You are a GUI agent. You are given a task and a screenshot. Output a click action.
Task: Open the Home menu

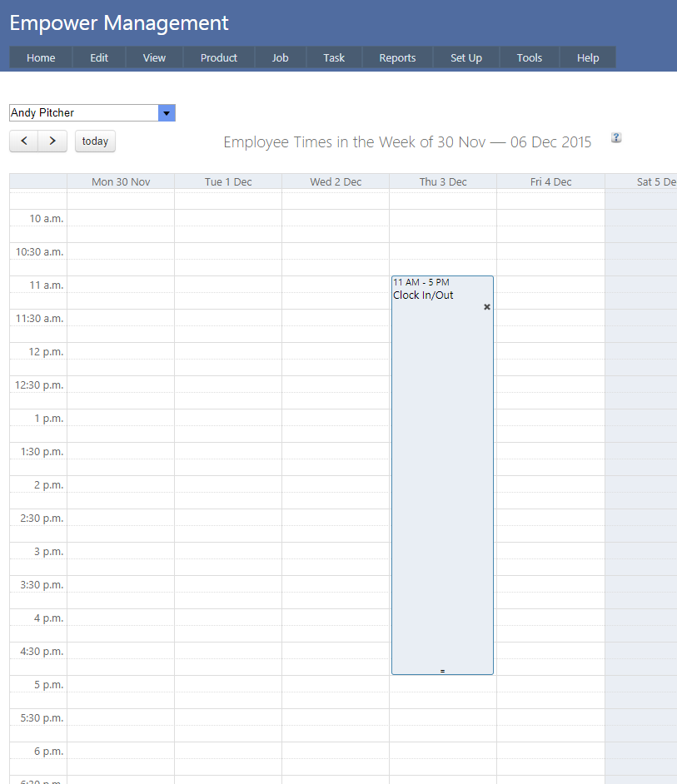pyautogui.click(x=41, y=57)
